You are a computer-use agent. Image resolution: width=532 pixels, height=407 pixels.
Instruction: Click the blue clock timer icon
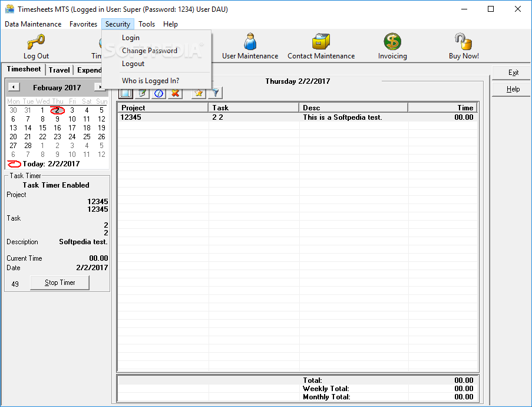tap(159, 93)
